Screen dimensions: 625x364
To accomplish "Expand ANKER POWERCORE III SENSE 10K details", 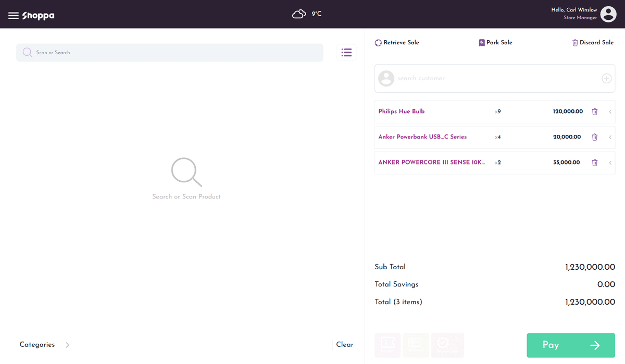I will coord(610,162).
